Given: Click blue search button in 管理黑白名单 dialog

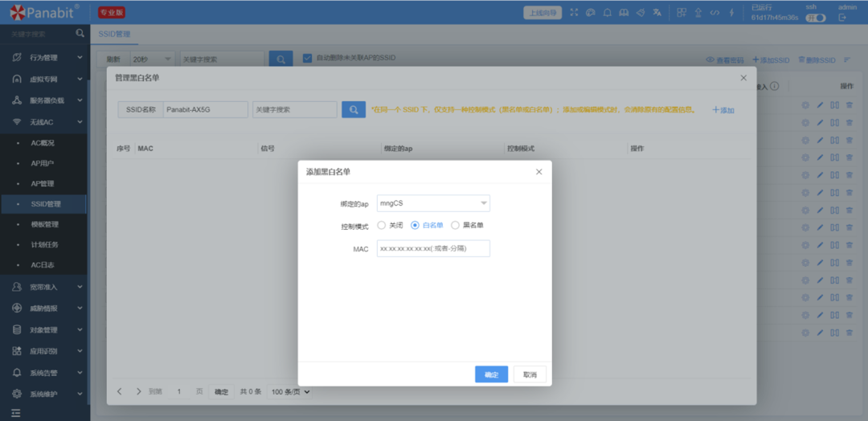Looking at the screenshot, I should (x=354, y=109).
